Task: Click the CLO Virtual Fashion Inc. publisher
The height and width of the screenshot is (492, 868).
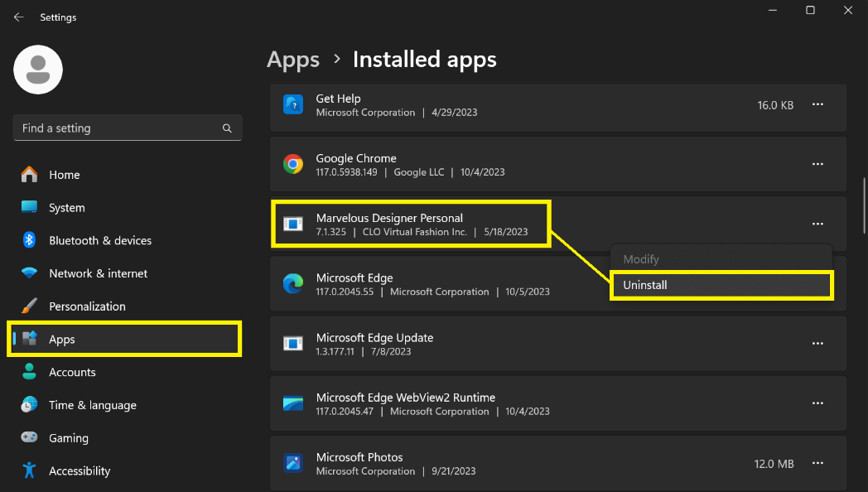Action: [415, 232]
